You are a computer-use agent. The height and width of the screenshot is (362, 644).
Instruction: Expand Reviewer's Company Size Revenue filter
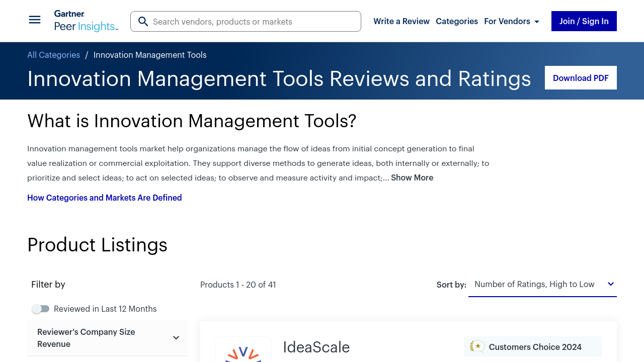[108, 338]
